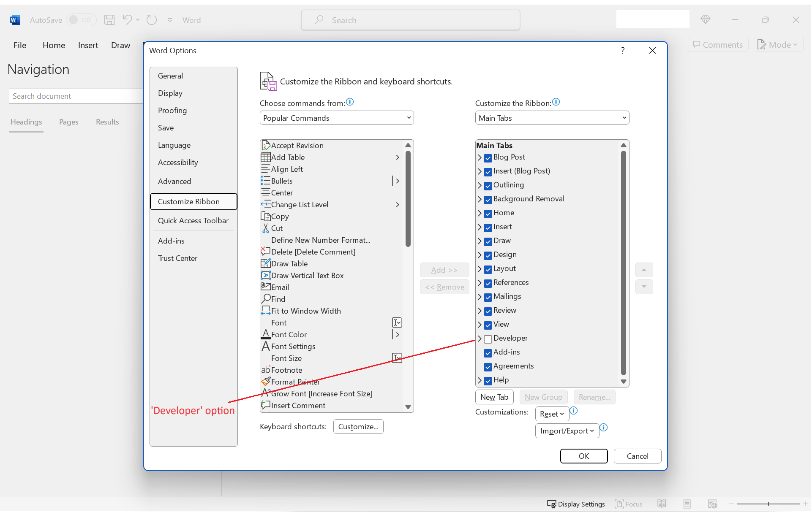The height and width of the screenshot is (512, 812).
Task: Uncheck the Add-ins checkbox
Action: point(488,353)
